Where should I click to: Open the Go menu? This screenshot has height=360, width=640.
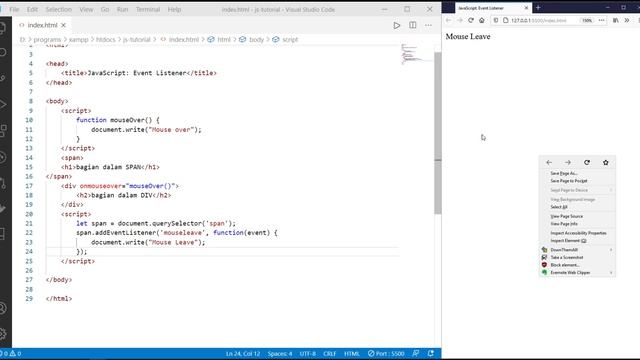tap(105, 9)
